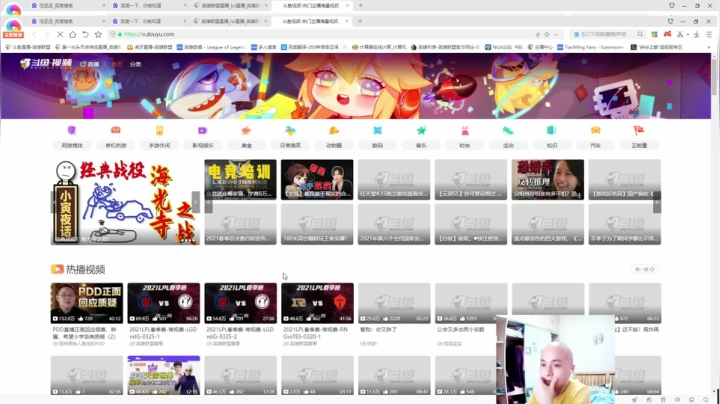Open the search engine selector in the search box
Image resolution: width=720 pixels, height=404 pixels.
pyautogui.click(x=577, y=34)
